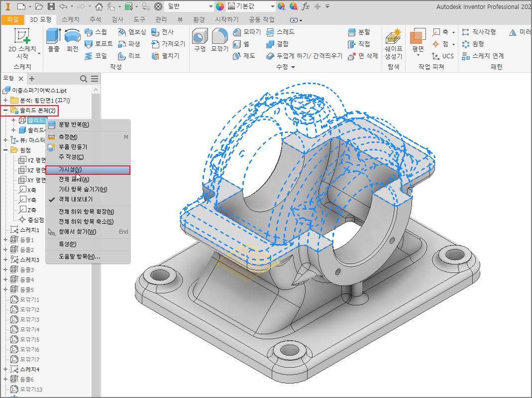Open the browser hamburger menu
This screenshot has height=398, width=532.
click(x=95, y=79)
